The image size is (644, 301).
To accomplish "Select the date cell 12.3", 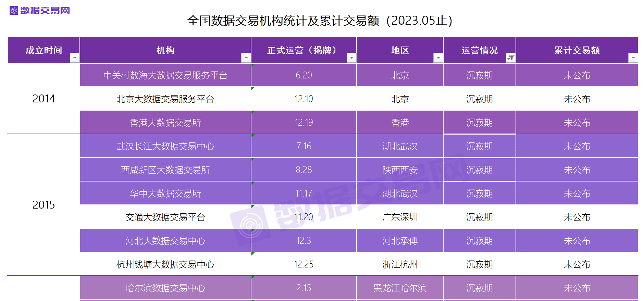I will 304,241.
